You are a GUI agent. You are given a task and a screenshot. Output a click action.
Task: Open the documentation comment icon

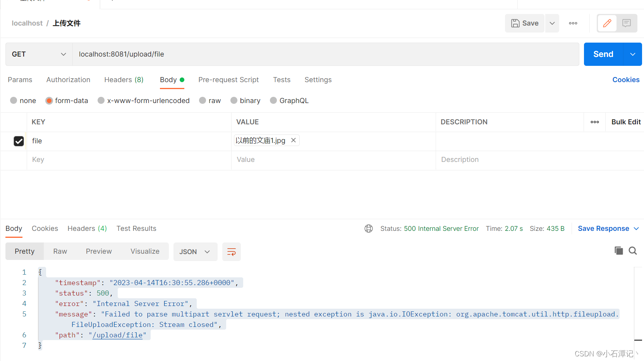627,23
